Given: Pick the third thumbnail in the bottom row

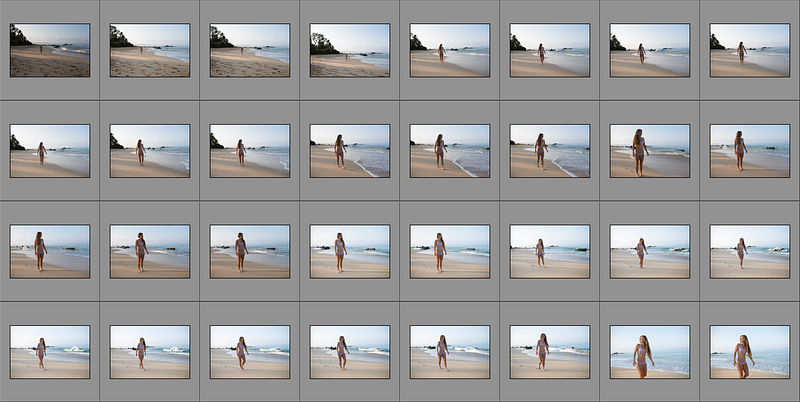Looking at the screenshot, I should tap(250, 352).
